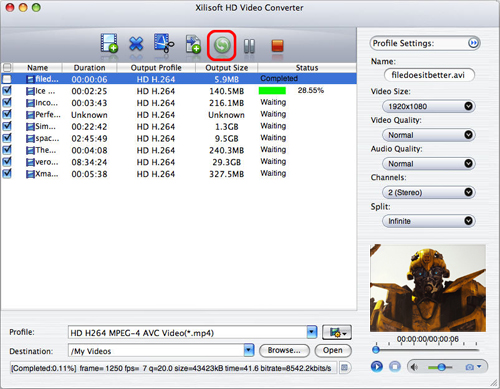Uncheck the Perfe... row checkbox

click(7, 114)
